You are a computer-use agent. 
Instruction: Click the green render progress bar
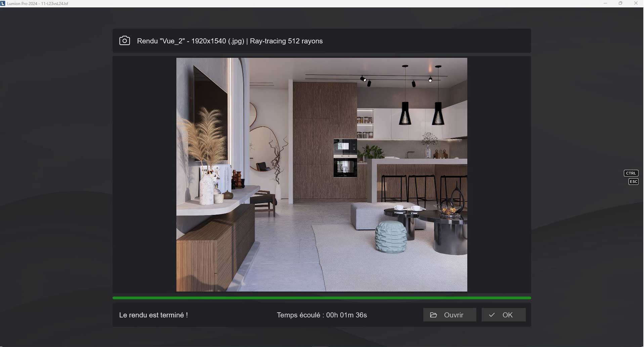point(321,298)
